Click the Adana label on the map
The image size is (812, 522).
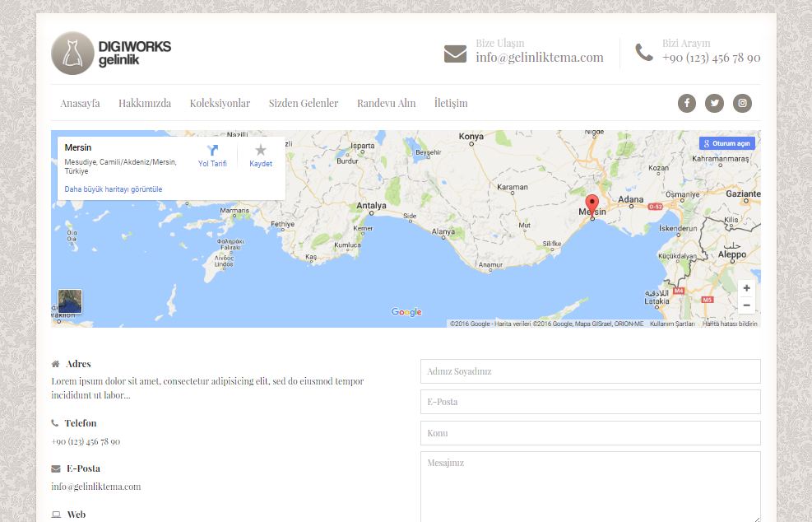(631, 199)
